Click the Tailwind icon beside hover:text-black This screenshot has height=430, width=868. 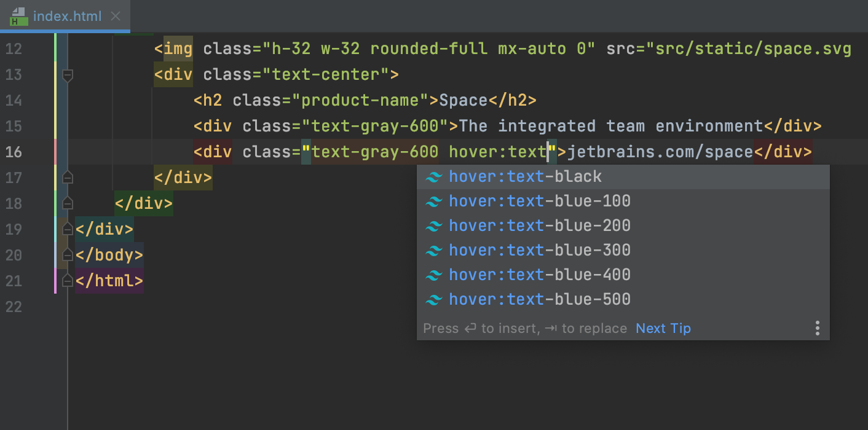click(435, 176)
